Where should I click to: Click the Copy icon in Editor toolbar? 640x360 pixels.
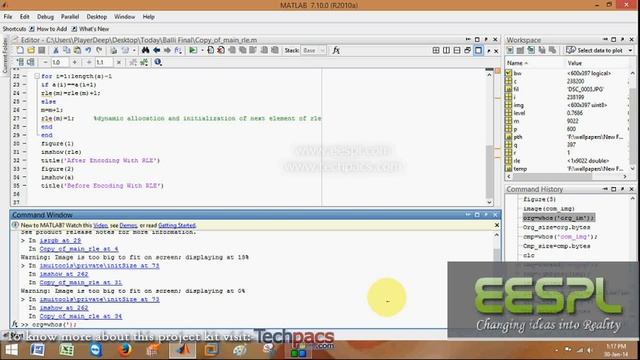click(67, 50)
